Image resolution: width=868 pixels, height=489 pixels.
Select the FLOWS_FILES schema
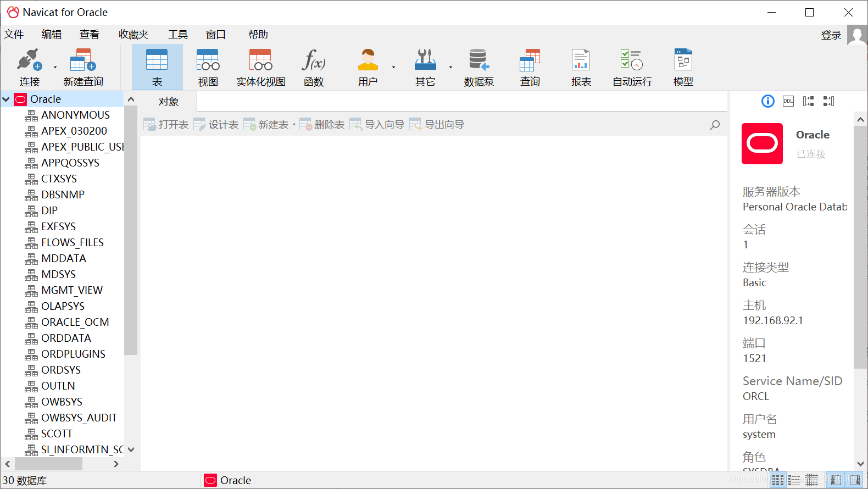73,243
